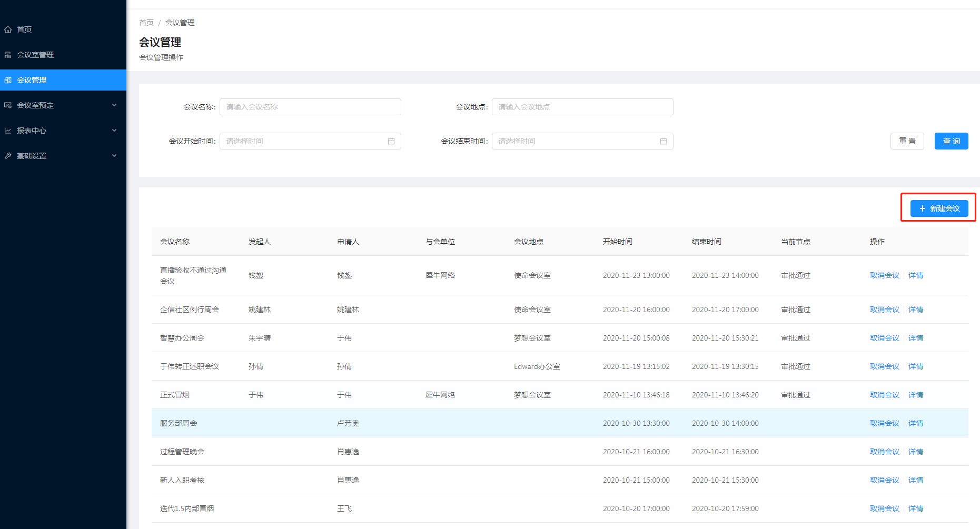Screen dimensions: 980x529
Task: Open the 基础设置 menu item
Action: click(63, 156)
